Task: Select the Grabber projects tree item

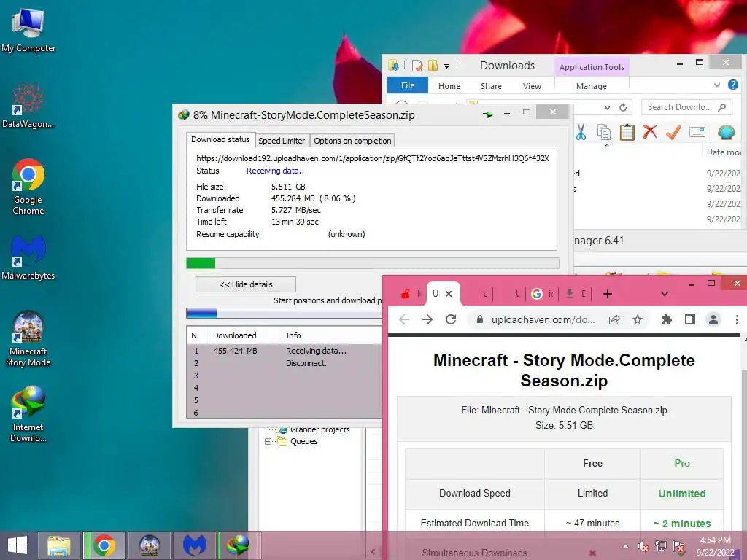Action: click(320, 429)
